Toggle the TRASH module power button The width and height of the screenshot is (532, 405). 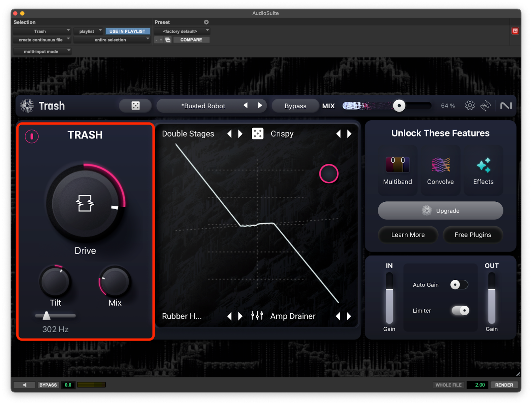click(32, 136)
